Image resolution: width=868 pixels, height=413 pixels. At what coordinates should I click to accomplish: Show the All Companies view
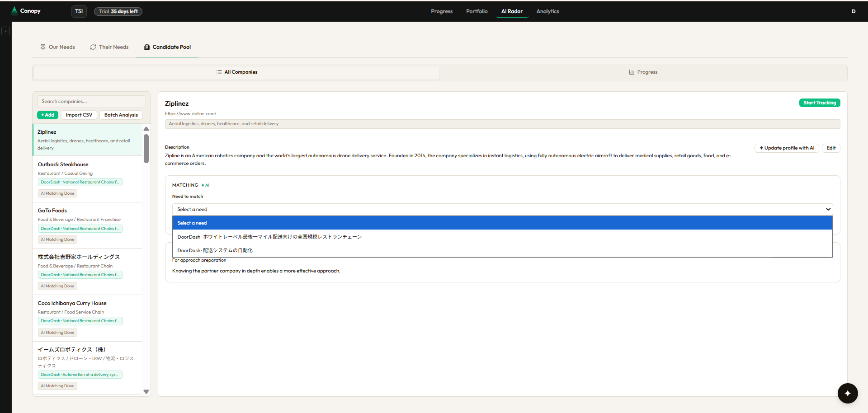[237, 72]
